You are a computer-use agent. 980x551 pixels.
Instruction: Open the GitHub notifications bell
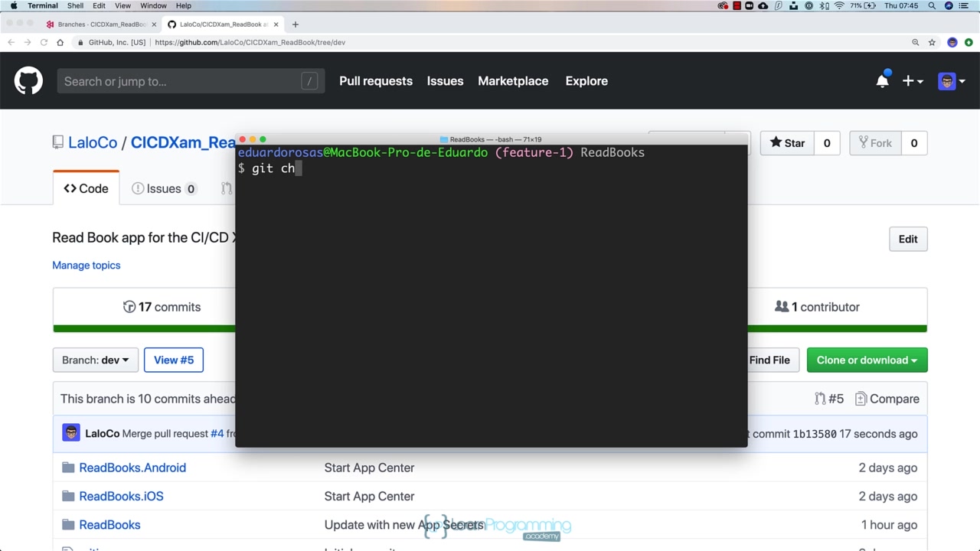tap(882, 81)
